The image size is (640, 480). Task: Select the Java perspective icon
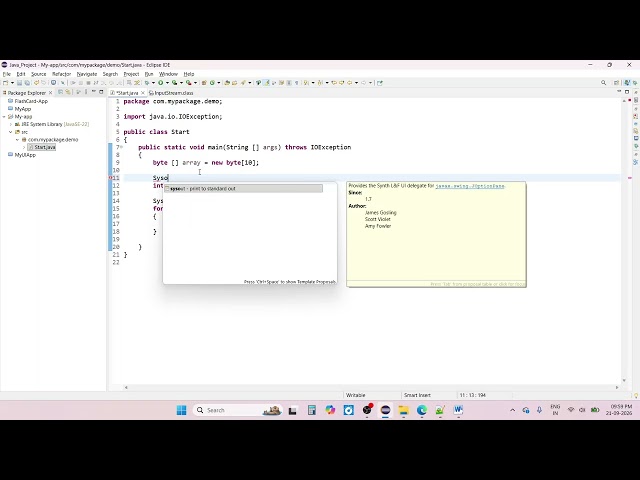(x=627, y=83)
